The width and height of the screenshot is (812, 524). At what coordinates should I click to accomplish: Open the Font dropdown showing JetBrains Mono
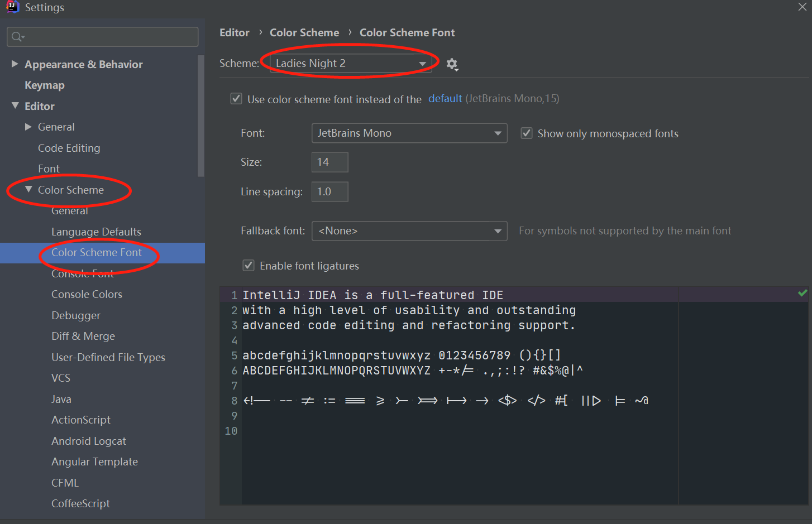pyautogui.click(x=409, y=133)
